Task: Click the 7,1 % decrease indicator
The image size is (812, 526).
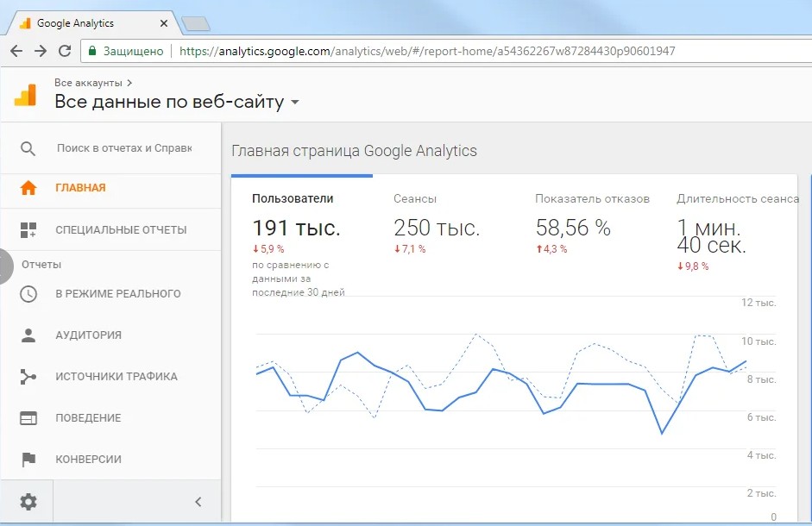Action: pyautogui.click(x=410, y=249)
